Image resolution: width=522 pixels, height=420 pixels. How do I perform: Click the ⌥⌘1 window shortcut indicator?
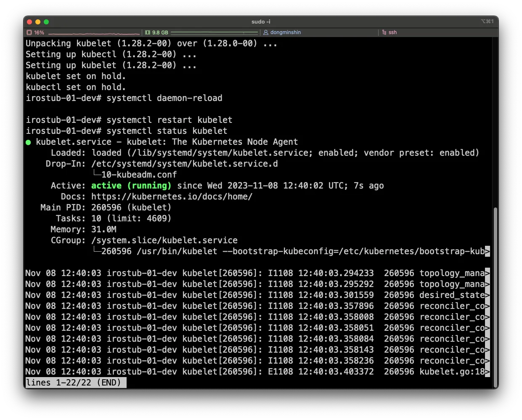pyautogui.click(x=487, y=21)
